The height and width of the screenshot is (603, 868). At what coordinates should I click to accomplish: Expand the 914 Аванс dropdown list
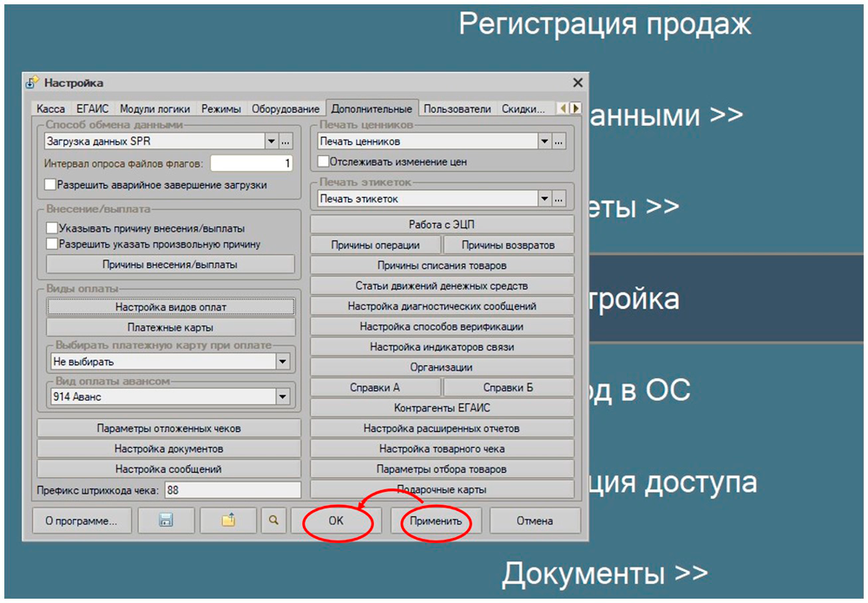pos(282,397)
